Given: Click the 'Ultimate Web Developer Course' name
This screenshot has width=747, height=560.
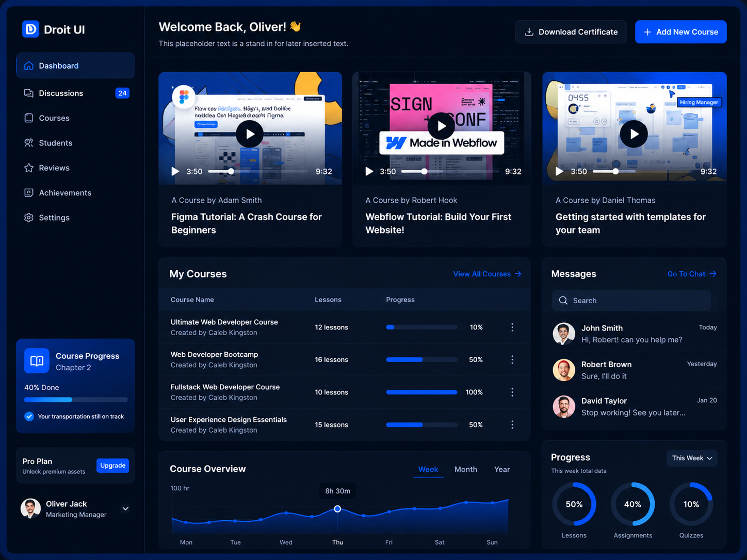Looking at the screenshot, I should 224,322.
